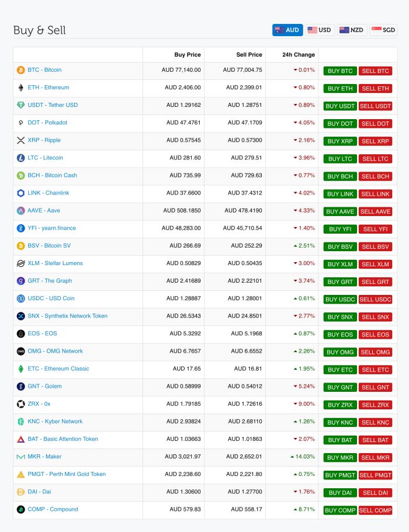Open the SNX - Synthetix Network Token link
The image size is (409, 532).
(x=68, y=316)
